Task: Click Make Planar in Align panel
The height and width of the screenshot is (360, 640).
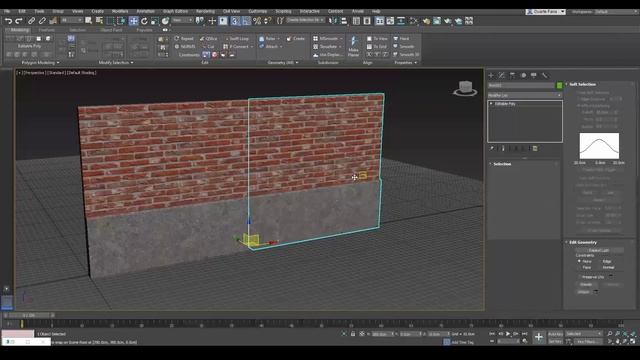Action: coord(353,46)
